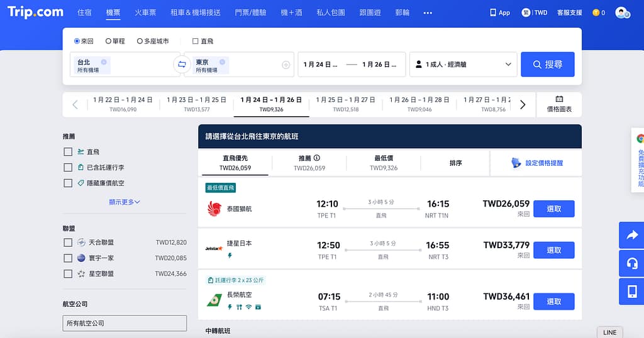Click the 長榮航空 airline logo
Viewport: 644px width, 338px height.
214,301
